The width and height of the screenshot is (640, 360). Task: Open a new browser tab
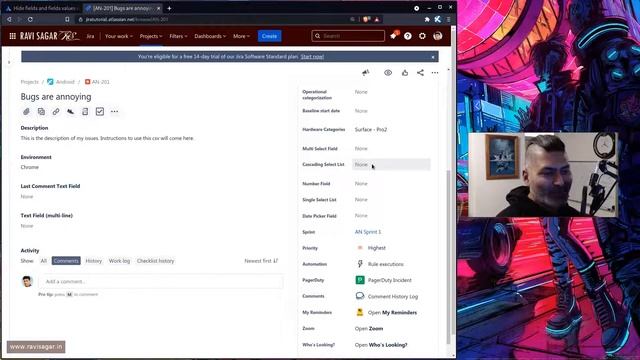click(x=169, y=8)
